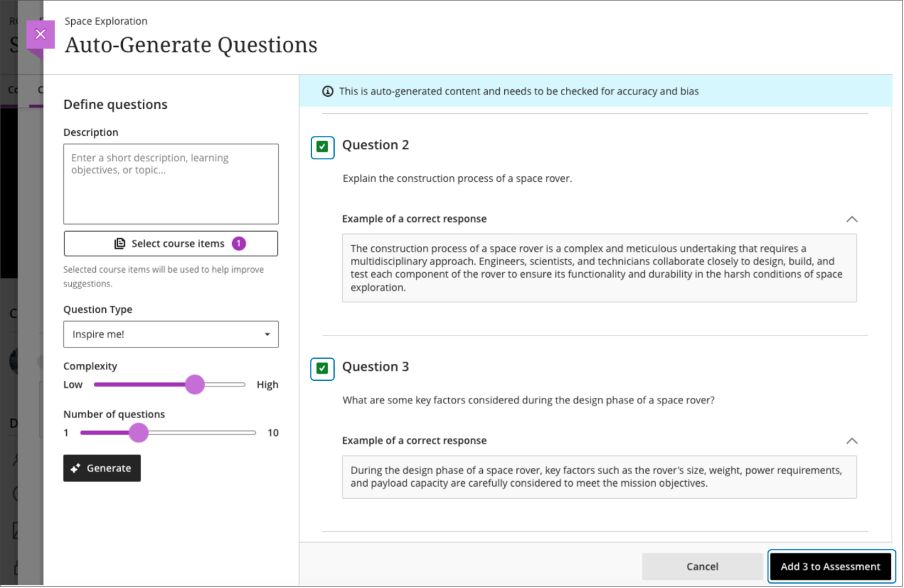Toggle the Question 2 checkbox

323,146
